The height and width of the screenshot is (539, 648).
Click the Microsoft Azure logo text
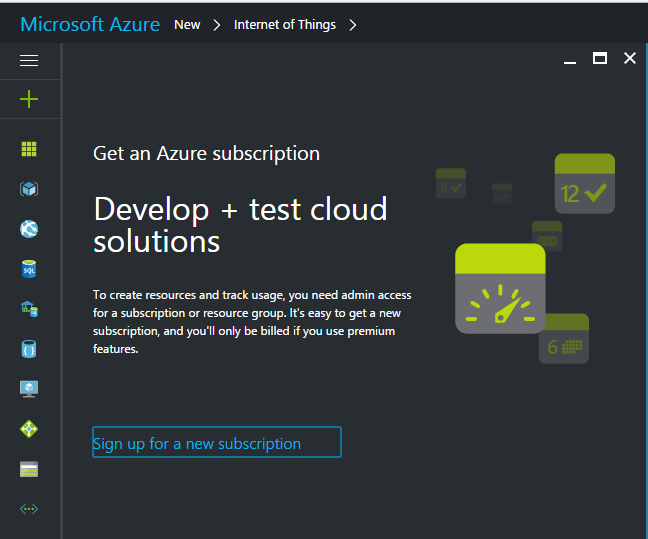pyautogui.click(x=90, y=24)
